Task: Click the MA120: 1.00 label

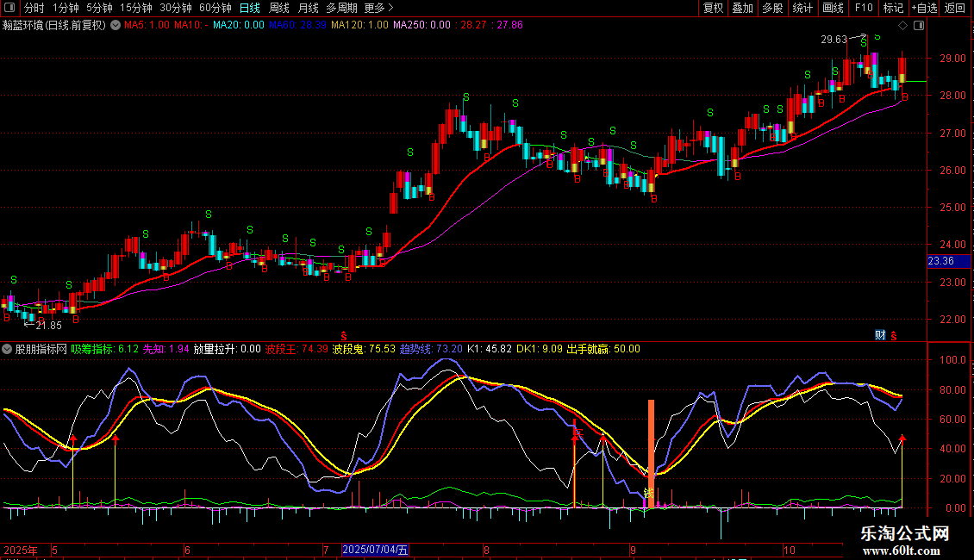Action: point(359,26)
